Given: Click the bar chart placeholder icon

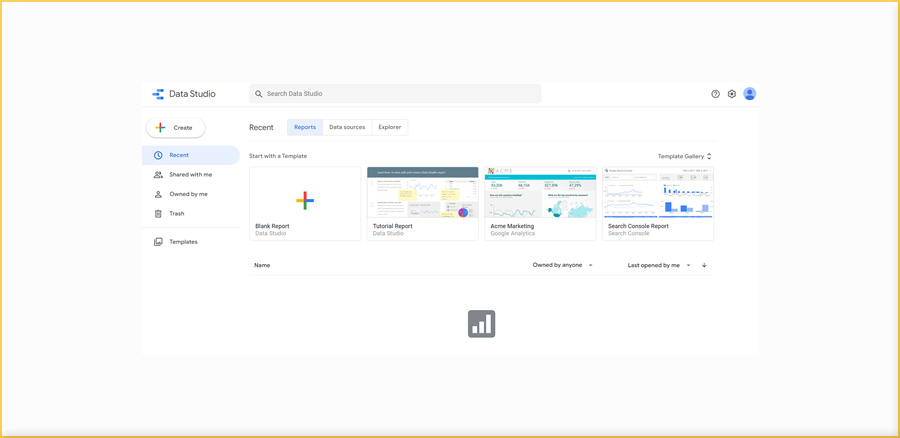Looking at the screenshot, I should pyautogui.click(x=481, y=324).
